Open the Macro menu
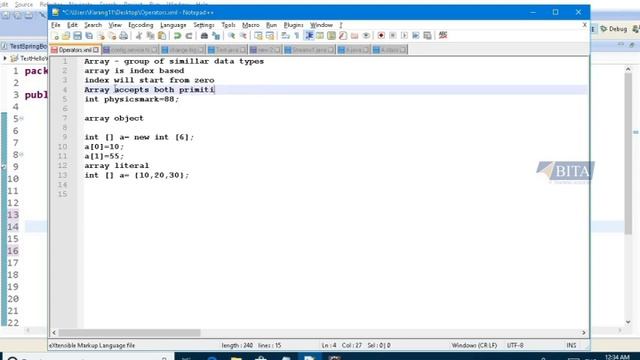The image size is (640, 360). click(x=251, y=25)
